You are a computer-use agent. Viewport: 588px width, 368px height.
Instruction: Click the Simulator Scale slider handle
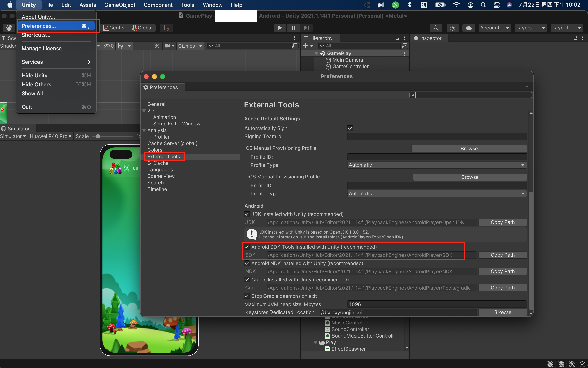coord(98,136)
